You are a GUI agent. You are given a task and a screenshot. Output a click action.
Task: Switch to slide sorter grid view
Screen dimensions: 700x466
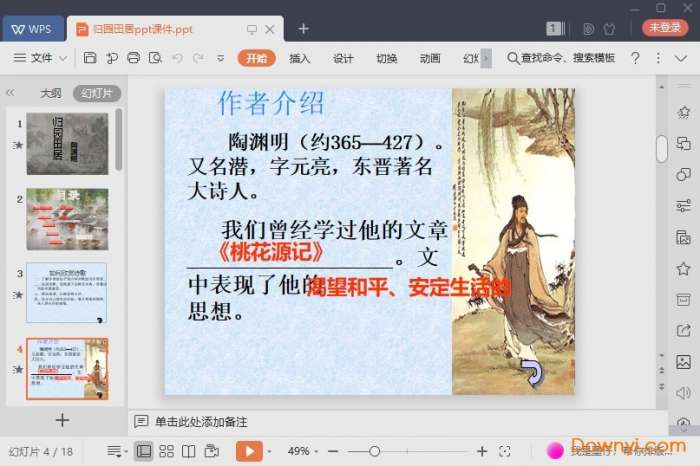pyautogui.click(x=167, y=451)
